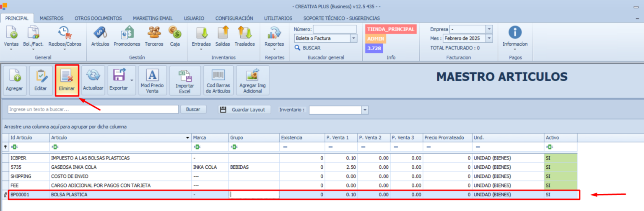The width and height of the screenshot is (644, 211).
Task: Open the Caja icon
Action: pyautogui.click(x=175, y=36)
